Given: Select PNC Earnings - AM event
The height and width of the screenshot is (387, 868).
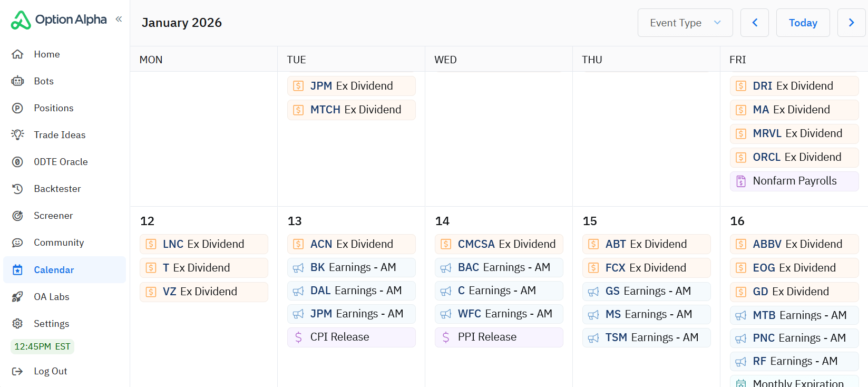Looking at the screenshot, I should coord(794,338).
